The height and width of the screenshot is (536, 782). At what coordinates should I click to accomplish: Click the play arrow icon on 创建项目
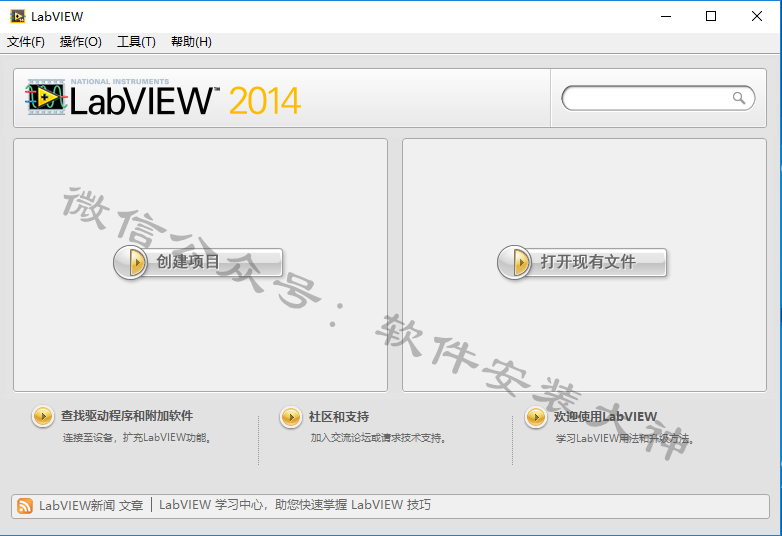(131, 262)
